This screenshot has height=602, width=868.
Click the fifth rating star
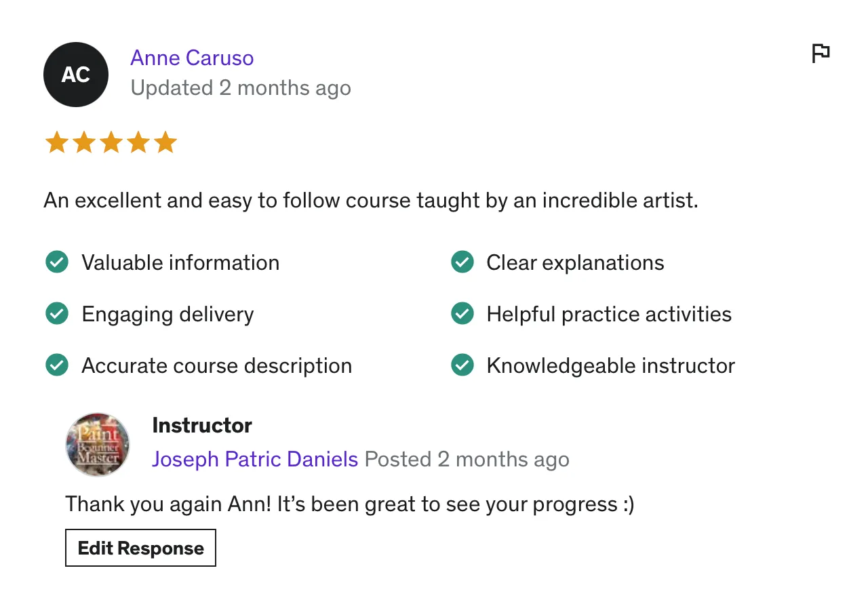tap(165, 142)
